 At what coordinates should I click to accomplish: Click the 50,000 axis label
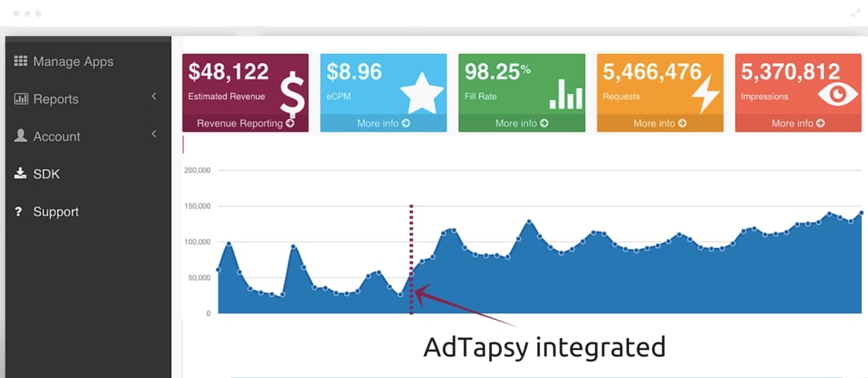[x=198, y=278]
